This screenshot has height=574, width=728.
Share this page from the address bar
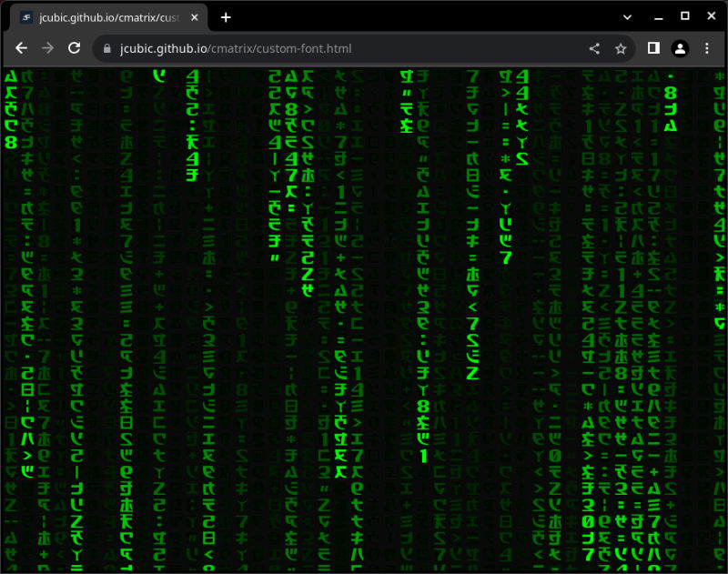click(x=594, y=49)
